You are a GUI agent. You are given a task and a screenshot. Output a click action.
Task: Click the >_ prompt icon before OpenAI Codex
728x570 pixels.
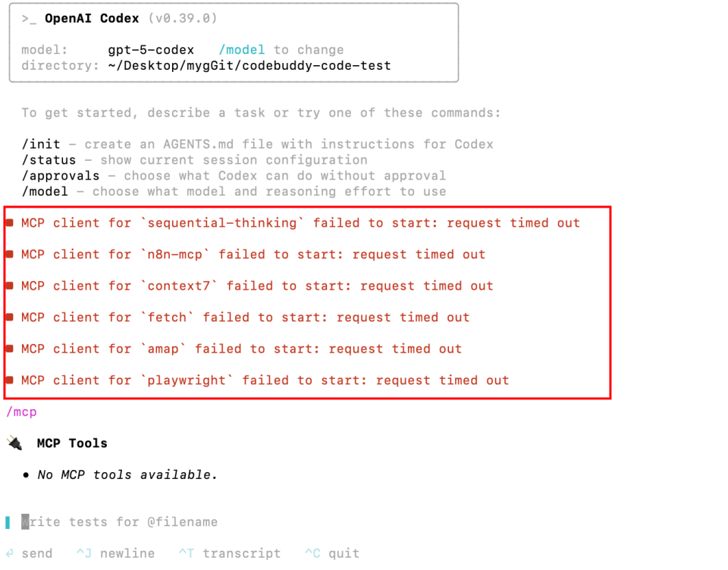(30, 18)
